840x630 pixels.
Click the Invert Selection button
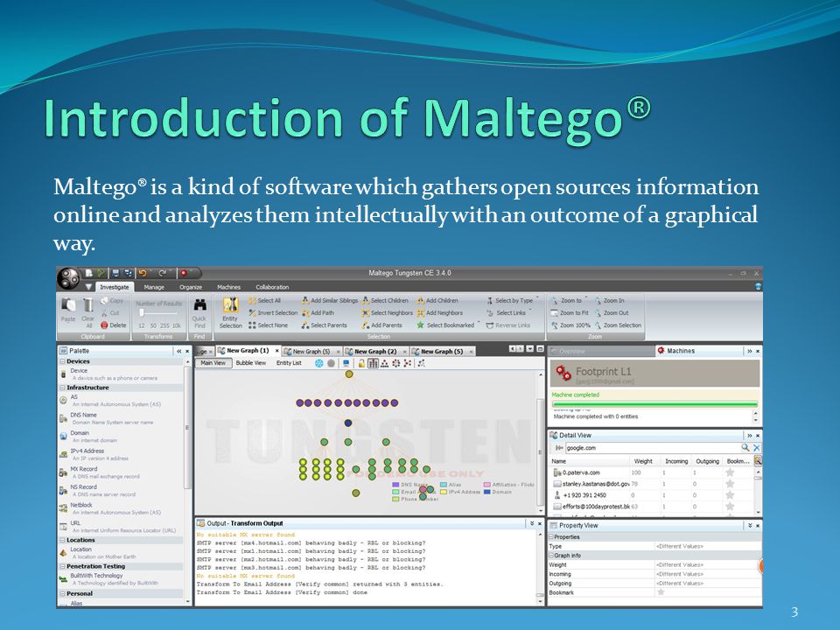pyautogui.click(x=273, y=313)
